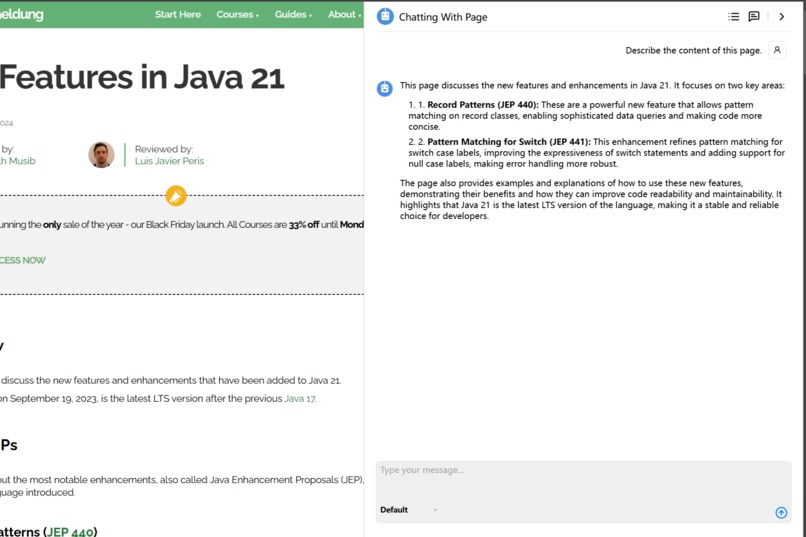This screenshot has height=537, width=806.
Task: Click the 'Record Patterns (JEP 440):' bold text
Action: coord(483,105)
